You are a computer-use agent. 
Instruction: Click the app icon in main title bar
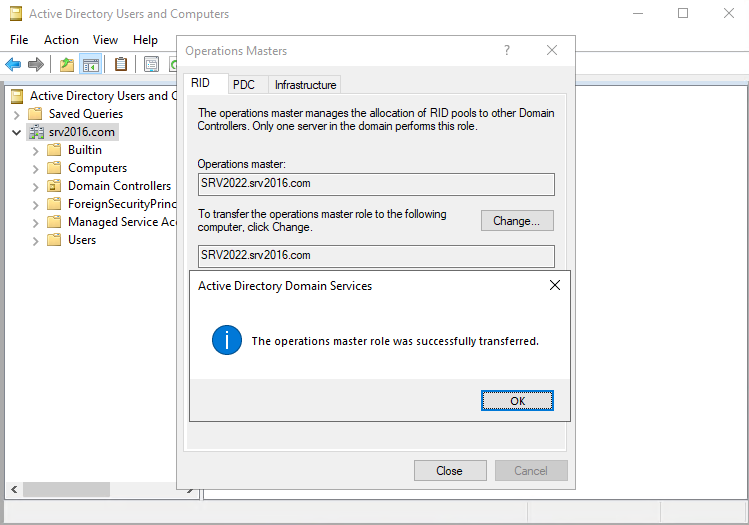[16, 13]
